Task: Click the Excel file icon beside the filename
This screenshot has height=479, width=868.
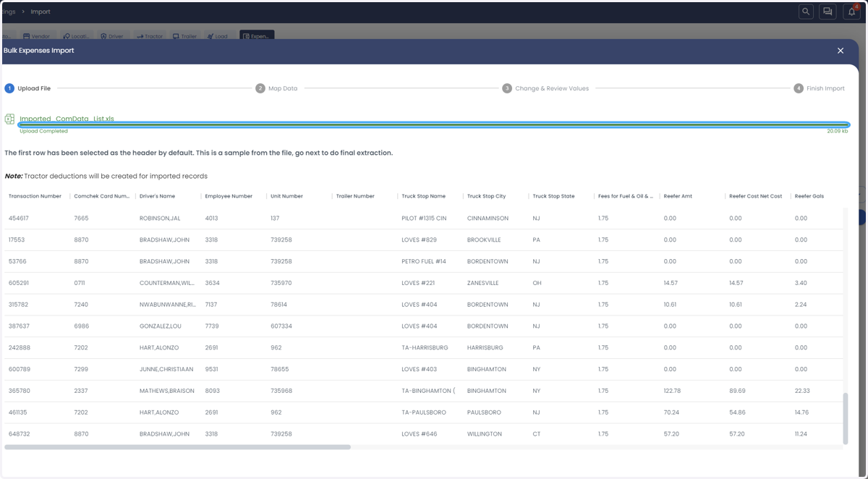Action: point(9,119)
